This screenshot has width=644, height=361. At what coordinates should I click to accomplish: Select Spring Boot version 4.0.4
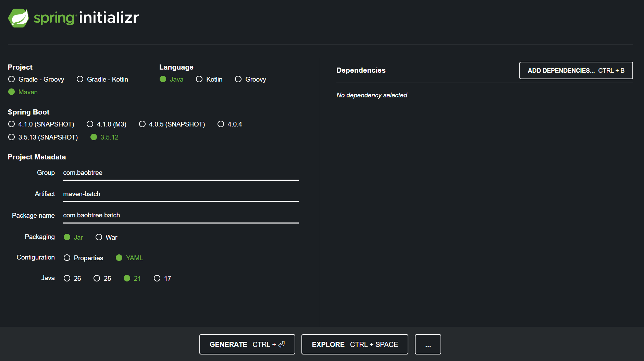tap(230, 124)
